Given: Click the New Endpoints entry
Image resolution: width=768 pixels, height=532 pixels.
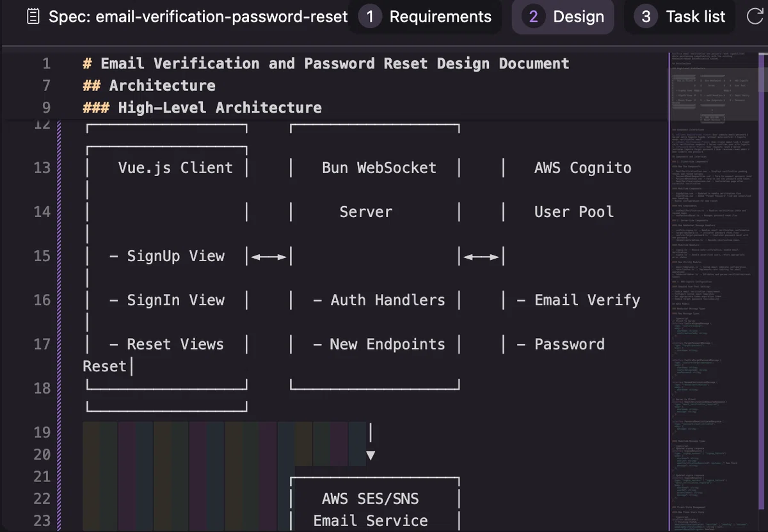Looking at the screenshot, I should tap(379, 344).
